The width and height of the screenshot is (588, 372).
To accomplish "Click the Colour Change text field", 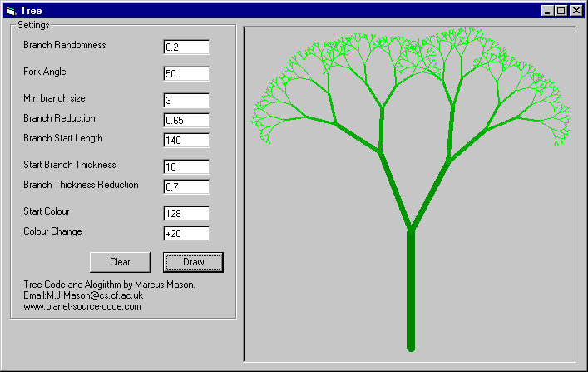I will point(186,234).
